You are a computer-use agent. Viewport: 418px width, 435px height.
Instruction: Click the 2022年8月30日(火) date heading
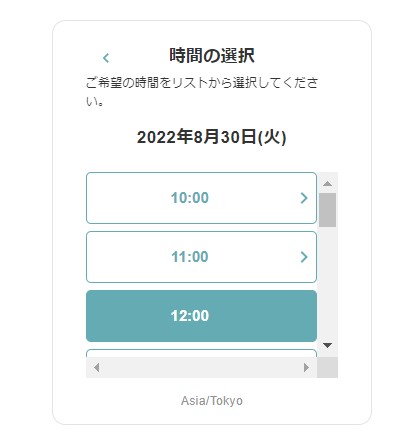(212, 137)
